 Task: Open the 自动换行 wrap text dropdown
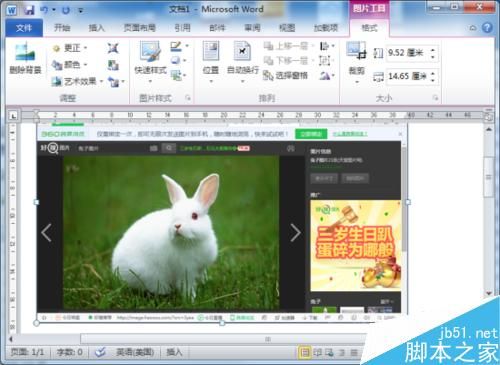pos(243,62)
